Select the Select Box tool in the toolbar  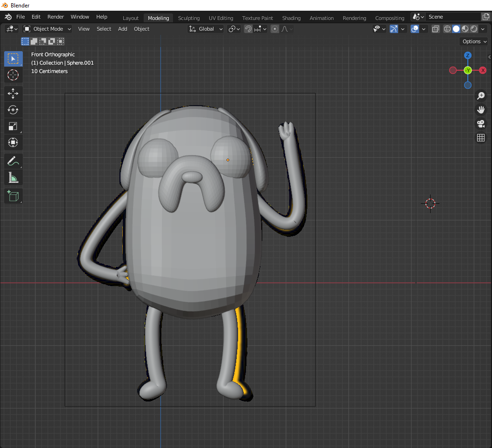pyautogui.click(x=13, y=59)
